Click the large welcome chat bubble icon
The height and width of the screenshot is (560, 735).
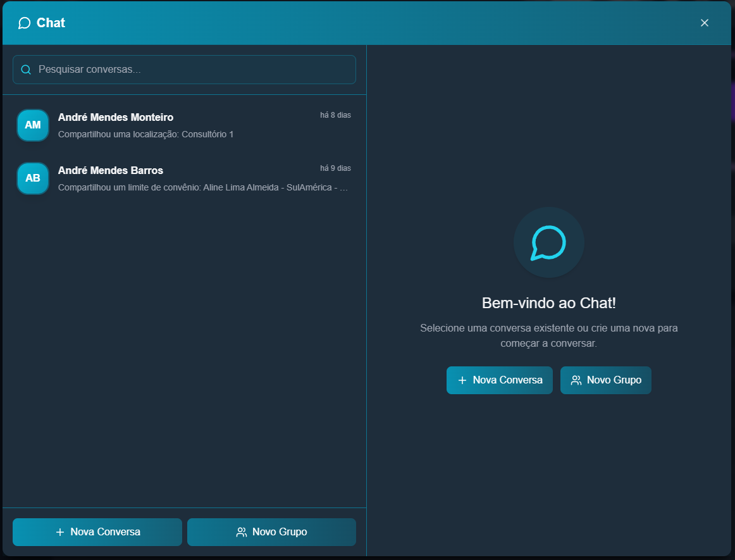click(548, 242)
